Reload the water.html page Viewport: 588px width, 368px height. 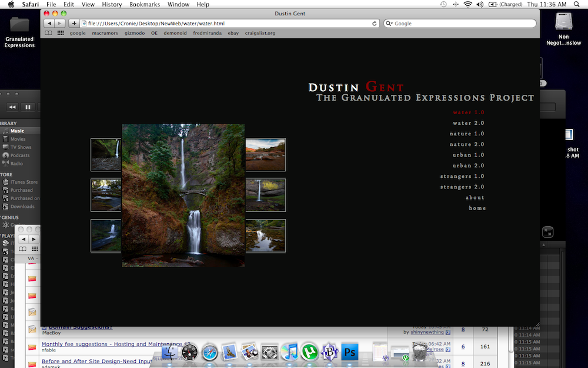coord(374,24)
